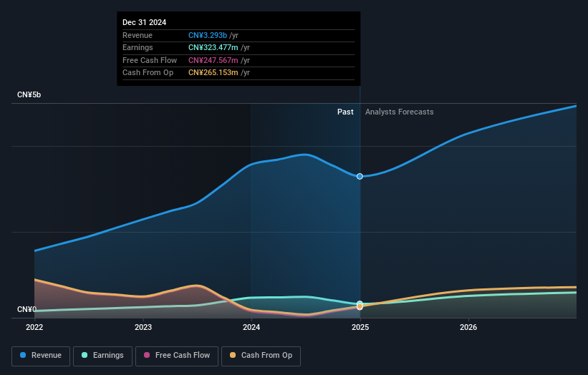Select the Revenue data point at 2025
Viewport: 588px width, 375px height.
[x=360, y=177]
